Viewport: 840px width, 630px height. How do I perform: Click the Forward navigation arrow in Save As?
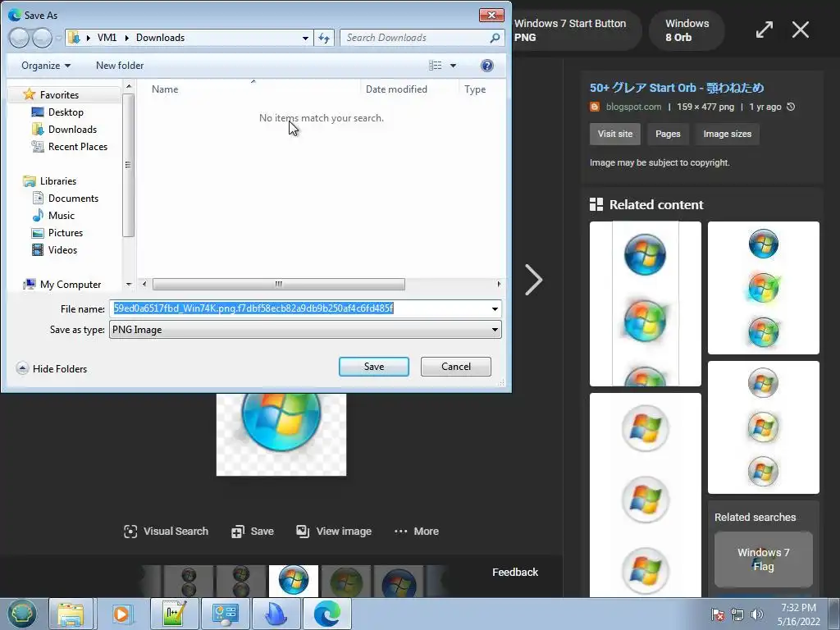coord(42,38)
